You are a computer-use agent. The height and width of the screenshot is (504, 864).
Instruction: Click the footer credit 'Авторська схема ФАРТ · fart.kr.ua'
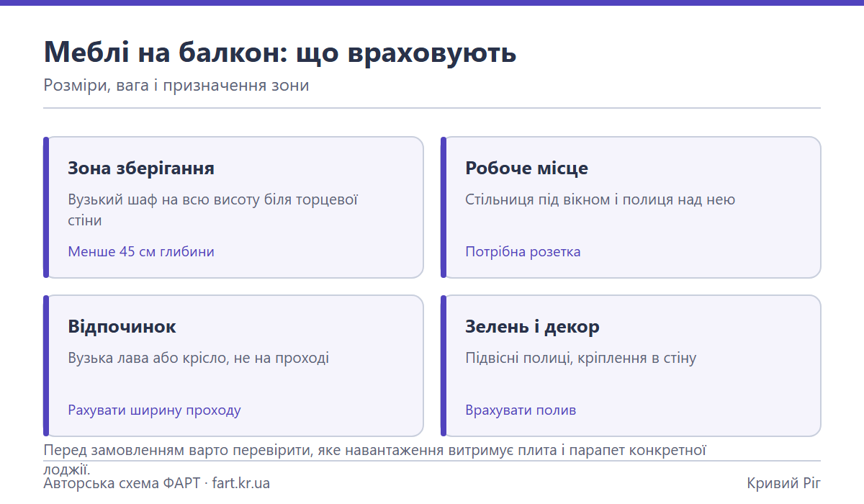pos(157,483)
